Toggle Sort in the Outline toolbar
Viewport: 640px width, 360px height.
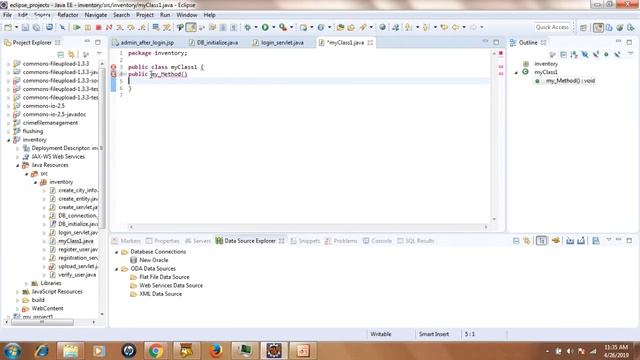coord(574,54)
